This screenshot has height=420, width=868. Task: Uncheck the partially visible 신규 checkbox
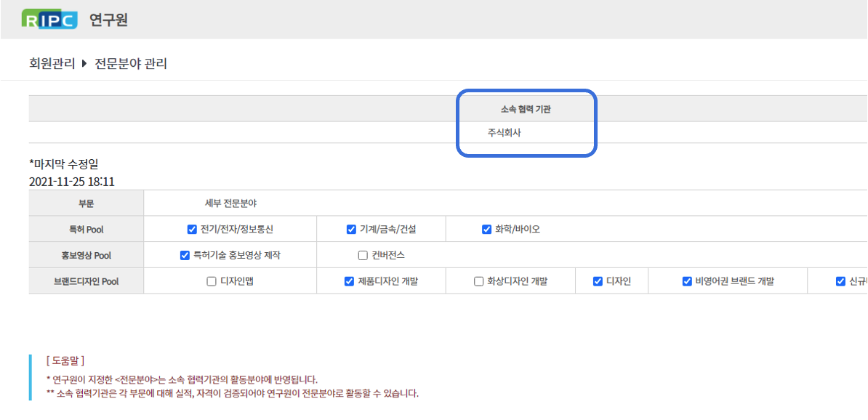(x=840, y=281)
